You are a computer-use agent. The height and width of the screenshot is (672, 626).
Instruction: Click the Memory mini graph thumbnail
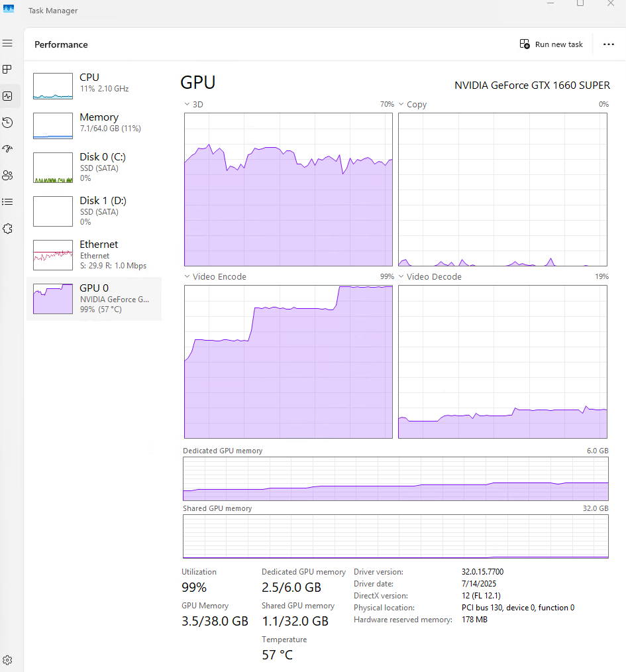[x=53, y=126]
